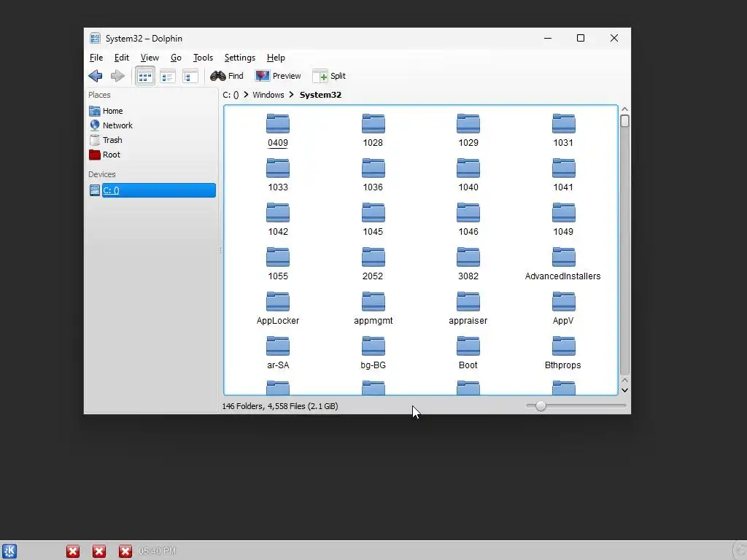
Task: Click the taskbar clock showing 05:40 PM
Action: pyautogui.click(x=157, y=551)
